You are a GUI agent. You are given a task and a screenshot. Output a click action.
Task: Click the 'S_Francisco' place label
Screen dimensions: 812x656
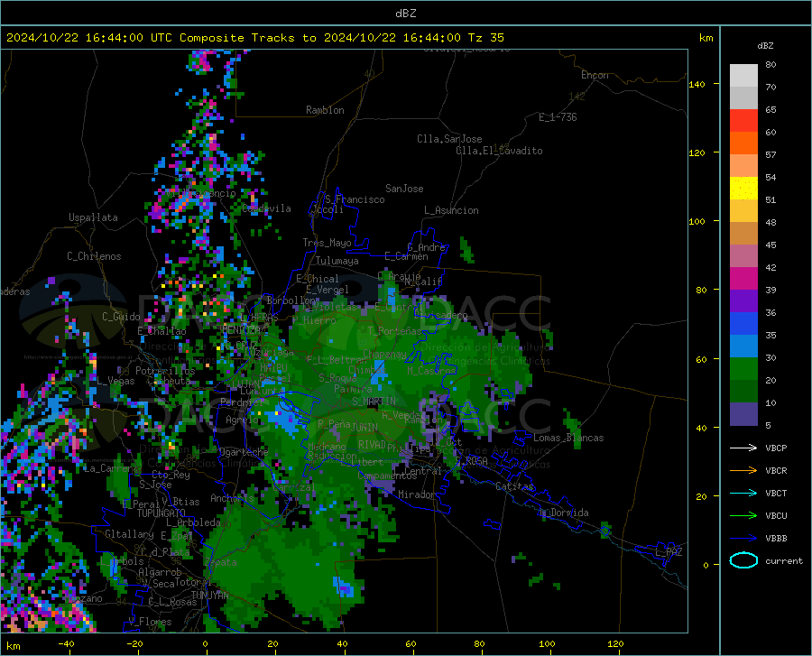click(x=355, y=199)
